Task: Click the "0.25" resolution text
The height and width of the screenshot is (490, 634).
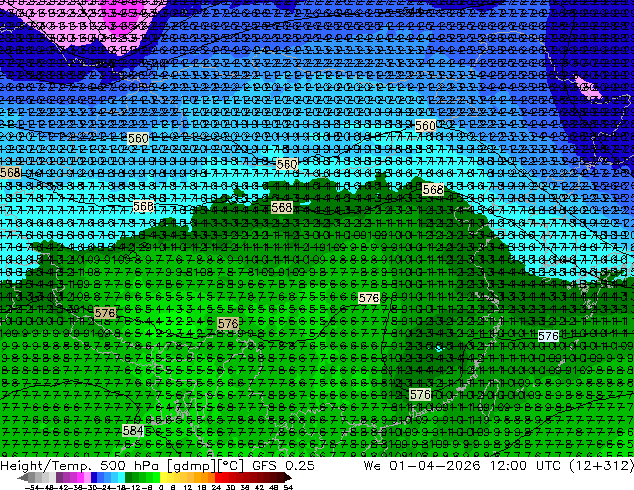Action: (x=298, y=465)
